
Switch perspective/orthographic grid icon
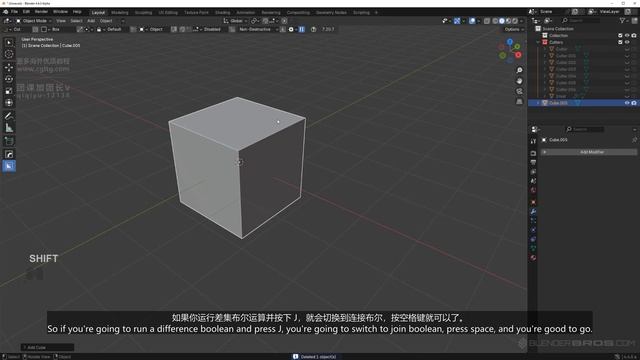point(519,101)
